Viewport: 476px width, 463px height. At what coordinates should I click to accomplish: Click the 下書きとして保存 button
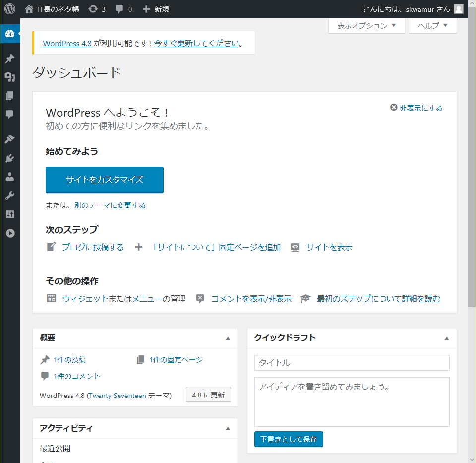pyautogui.click(x=289, y=439)
